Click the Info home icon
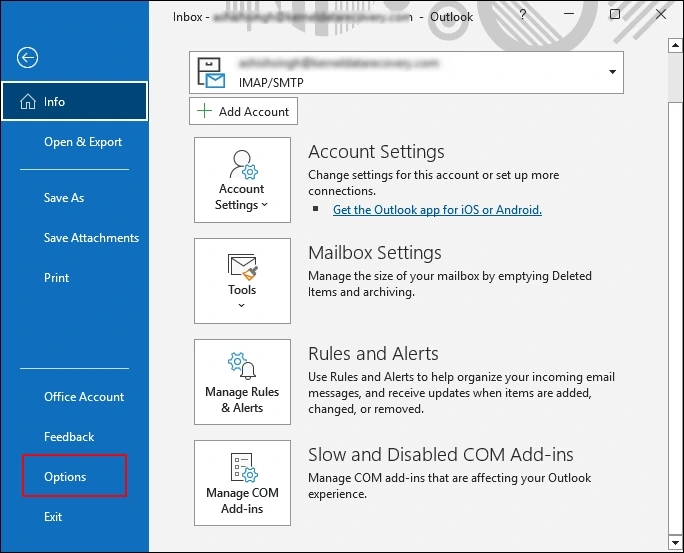The width and height of the screenshot is (684, 553). coord(22,101)
